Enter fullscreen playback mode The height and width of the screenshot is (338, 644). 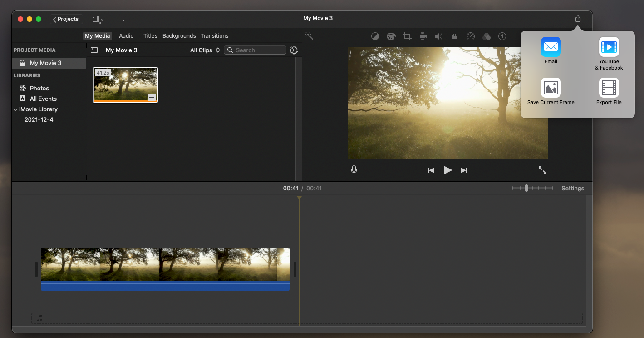click(542, 170)
